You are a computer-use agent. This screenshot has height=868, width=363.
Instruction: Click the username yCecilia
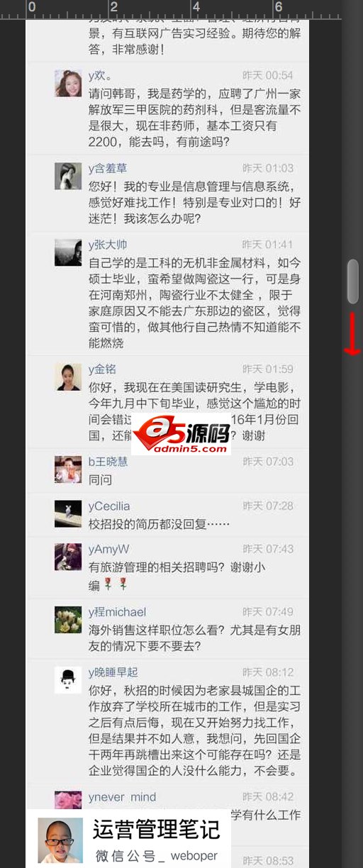click(x=109, y=506)
